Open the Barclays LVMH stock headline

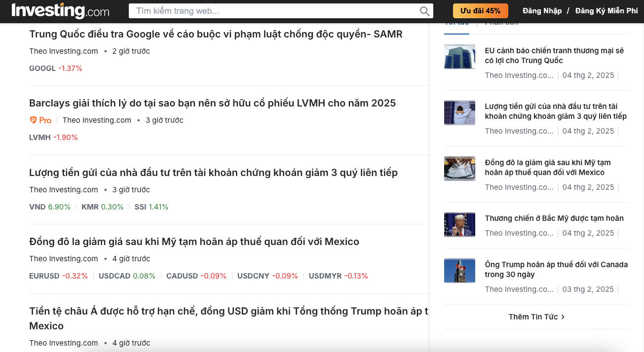(x=212, y=103)
